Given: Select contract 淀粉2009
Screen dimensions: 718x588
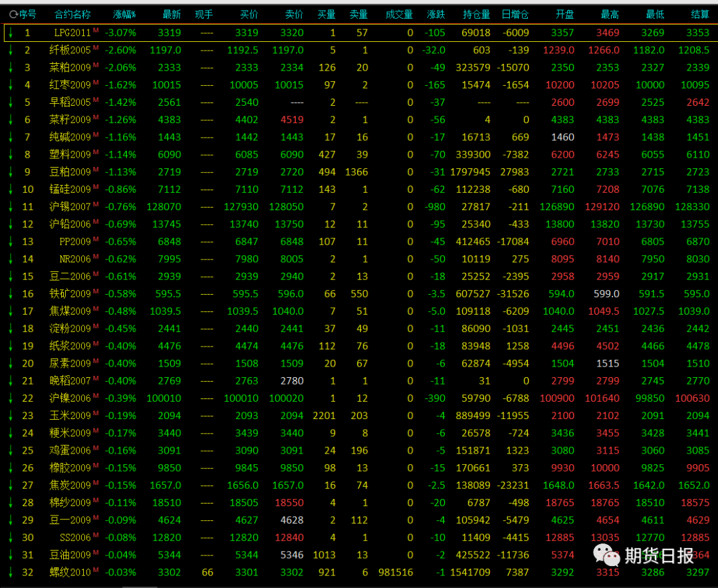Looking at the screenshot, I should (x=70, y=329).
